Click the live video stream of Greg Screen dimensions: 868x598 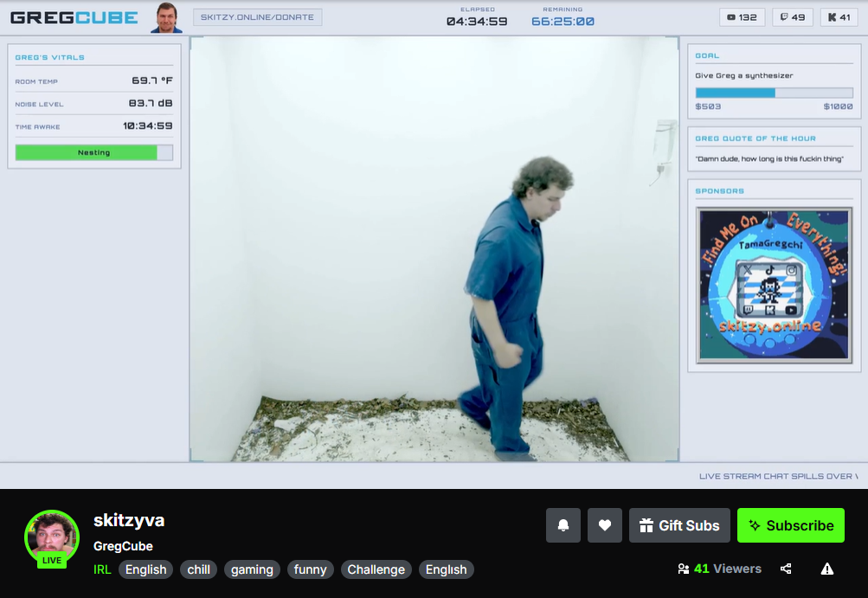434,249
